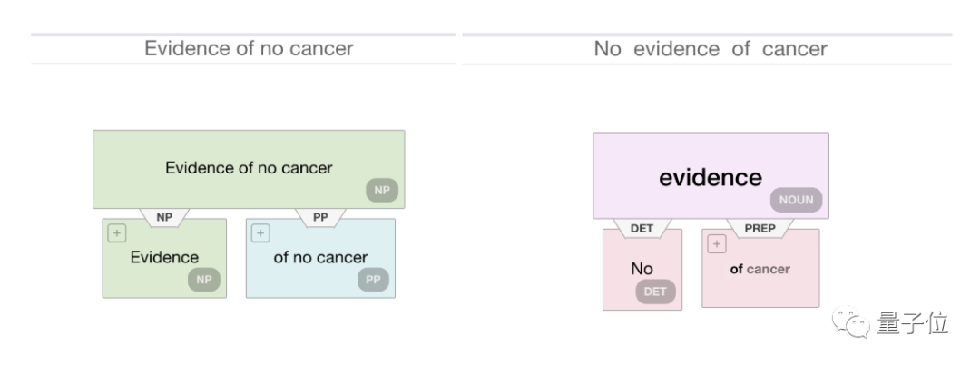Select the green 'Evidence of no cancer' root node
Viewport: 980px width, 366px height.
click(x=249, y=169)
